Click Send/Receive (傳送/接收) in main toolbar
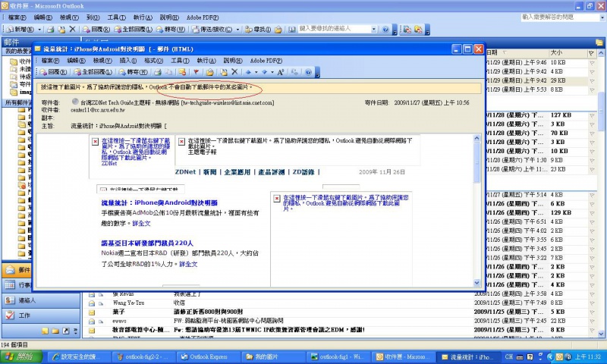The image size is (607, 364). (211, 29)
